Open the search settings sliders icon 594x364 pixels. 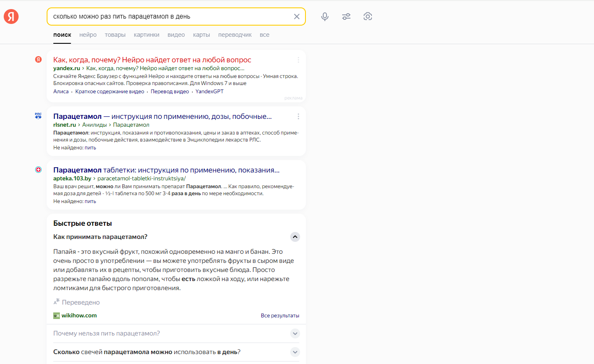click(346, 17)
